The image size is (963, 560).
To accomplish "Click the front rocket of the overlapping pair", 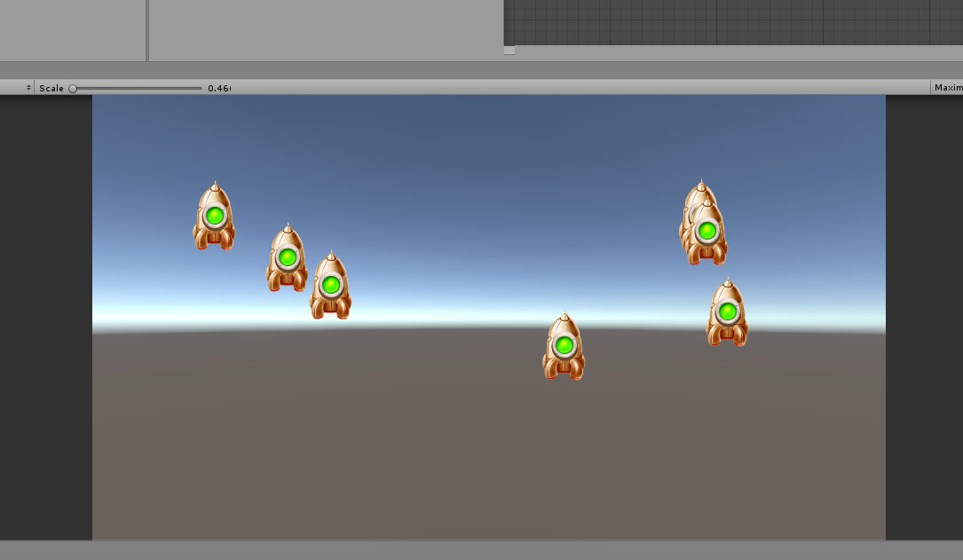I will click(x=707, y=234).
